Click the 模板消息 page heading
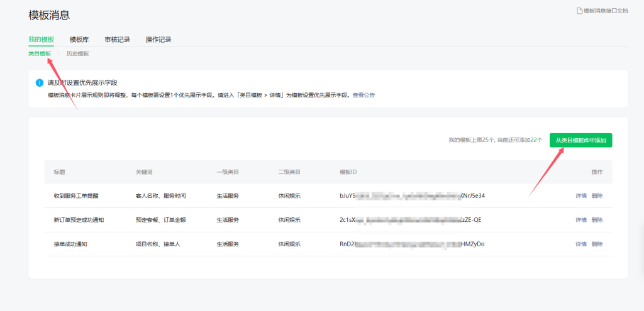Screen dimensions: 644x311 point(49,15)
